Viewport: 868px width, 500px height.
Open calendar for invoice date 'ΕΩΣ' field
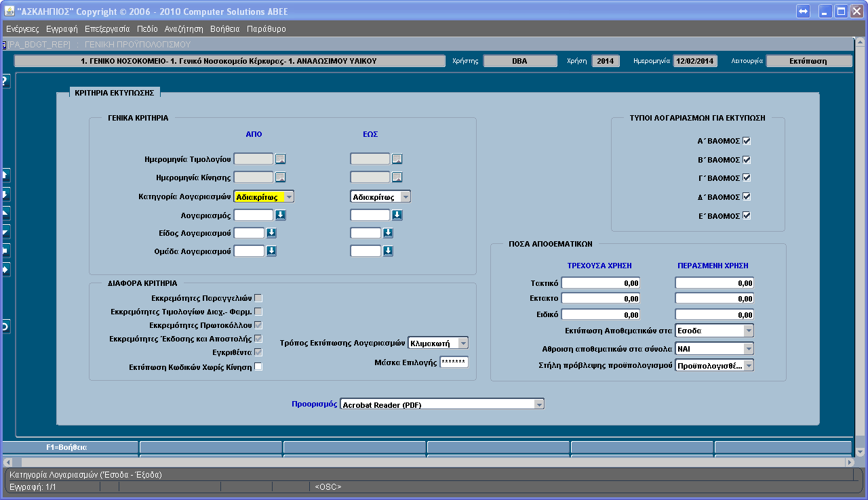[397, 159]
